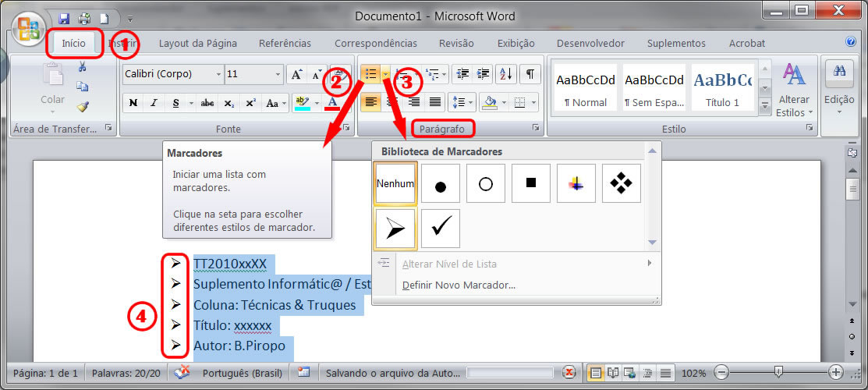Activate the Format Painter brush
The image size is (868, 390).
point(83,106)
